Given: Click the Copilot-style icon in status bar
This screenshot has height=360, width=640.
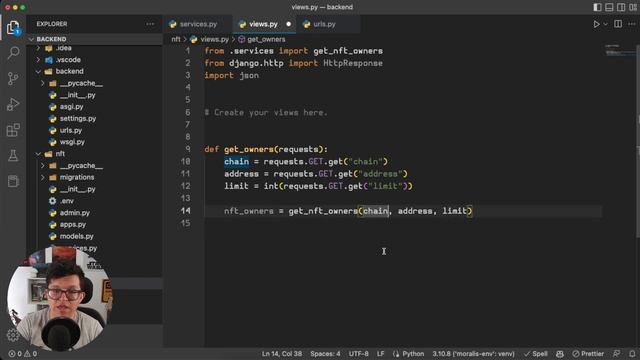Looking at the screenshot, I should click(560, 354).
